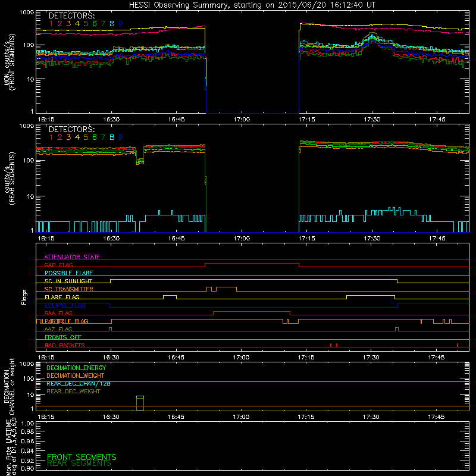Image resolution: width=476 pixels, height=476 pixels.
Task: Click blue detector 9 in front segments legend
Action: pyautogui.click(x=121, y=23)
